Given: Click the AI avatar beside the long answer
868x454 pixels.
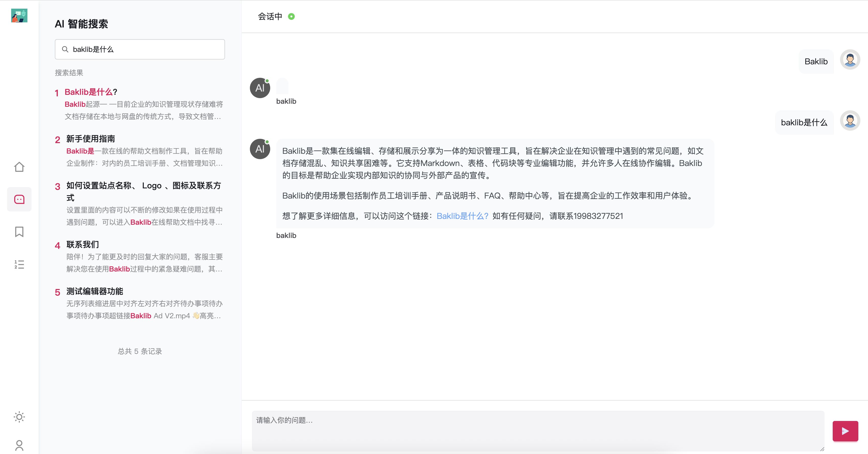Looking at the screenshot, I should 260,149.
